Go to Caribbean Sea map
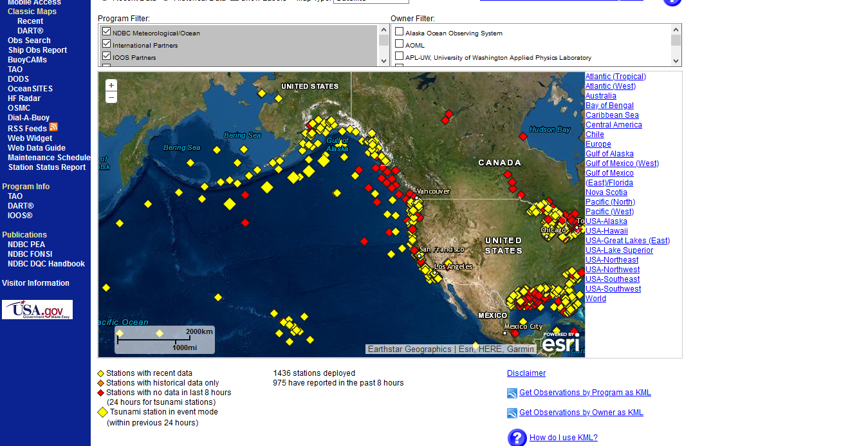The height and width of the screenshot is (446, 868). (612, 115)
